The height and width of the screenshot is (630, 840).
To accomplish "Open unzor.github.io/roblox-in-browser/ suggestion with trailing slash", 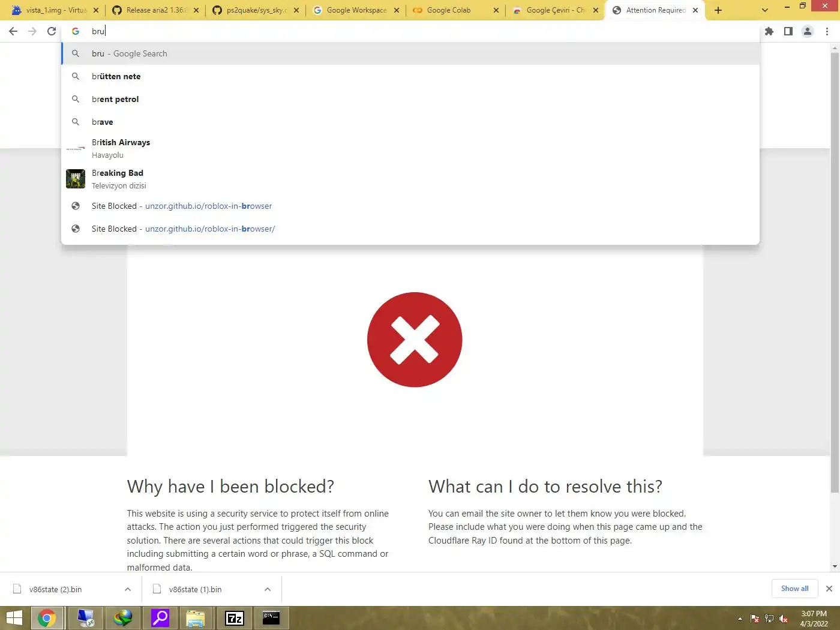I will pyautogui.click(x=410, y=229).
